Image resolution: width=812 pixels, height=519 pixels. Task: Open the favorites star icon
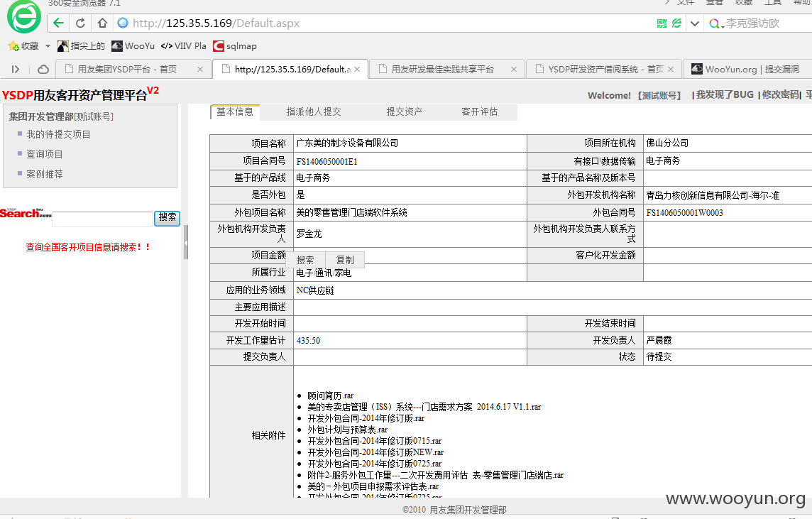[x=13, y=46]
